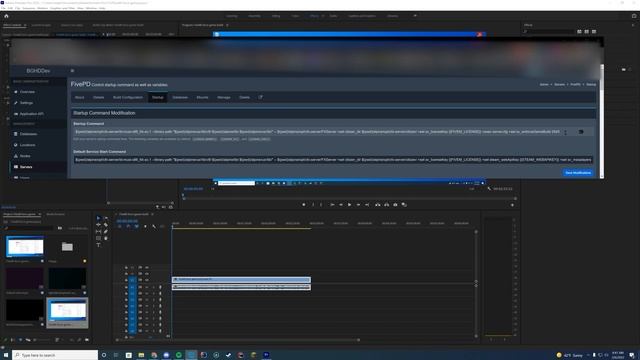Image resolution: width=640 pixels, height=360 pixels.
Task: Go to In point in Program monitor
Action: pos(332,204)
